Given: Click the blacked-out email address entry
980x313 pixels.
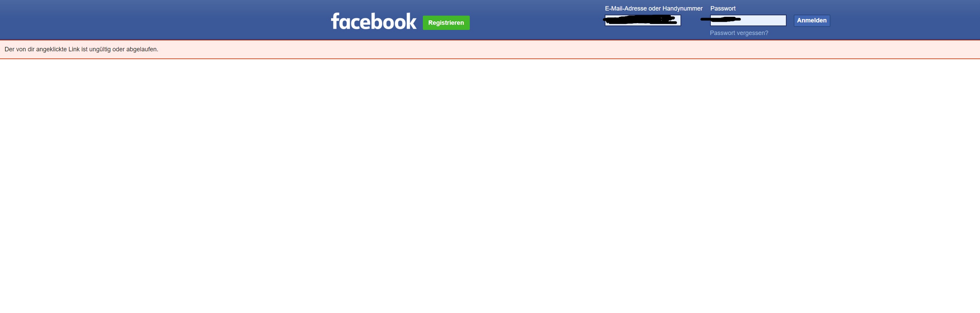Looking at the screenshot, I should [641, 20].
